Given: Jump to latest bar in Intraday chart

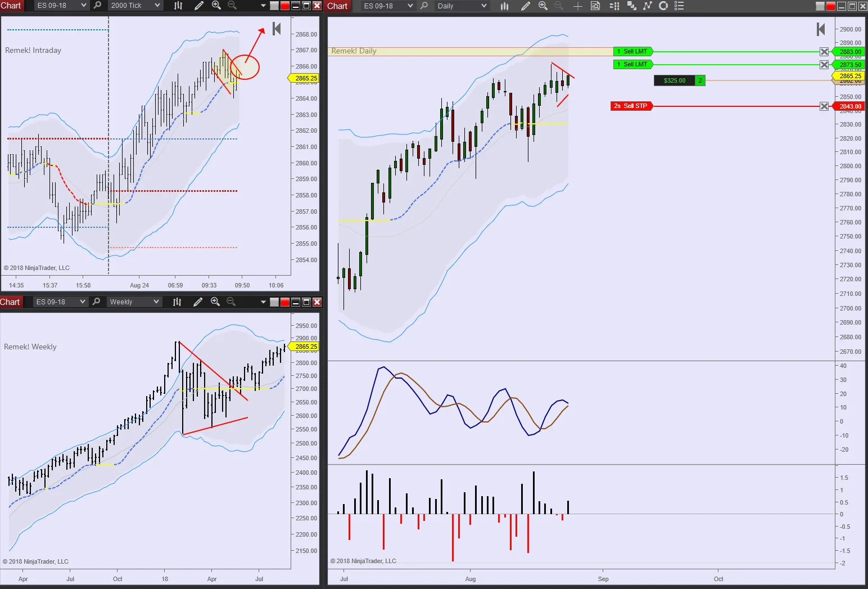Looking at the screenshot, I should click(277, 29).
